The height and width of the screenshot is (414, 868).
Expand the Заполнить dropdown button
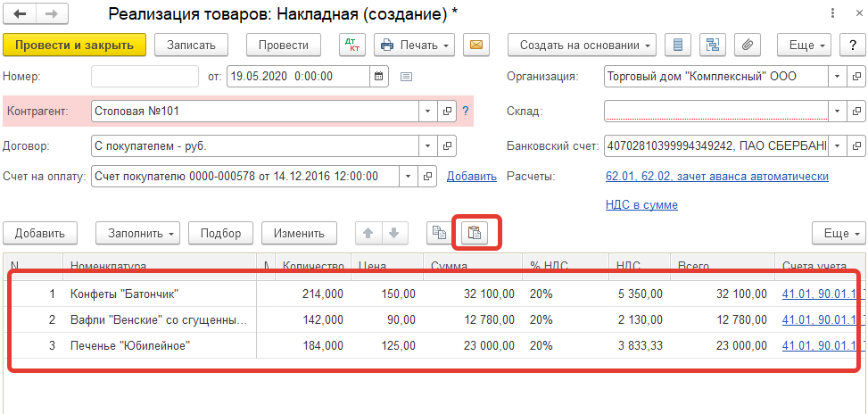coord(138,233)
